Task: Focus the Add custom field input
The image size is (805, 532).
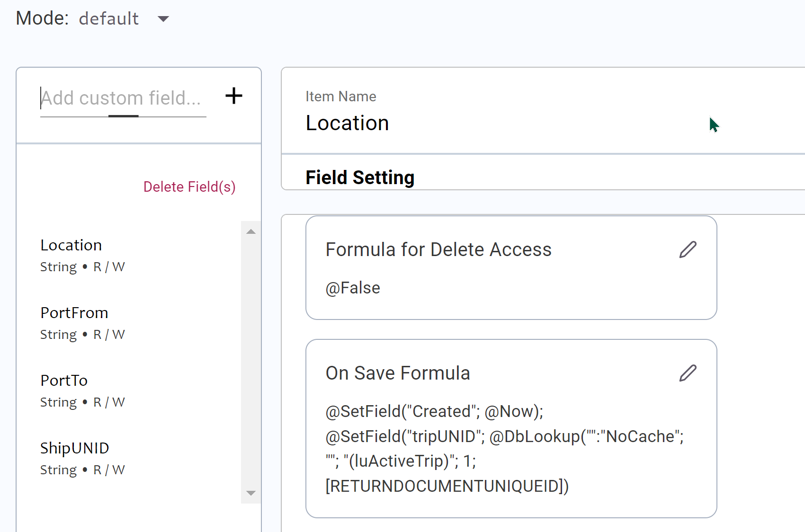Action: click(123, 98)
